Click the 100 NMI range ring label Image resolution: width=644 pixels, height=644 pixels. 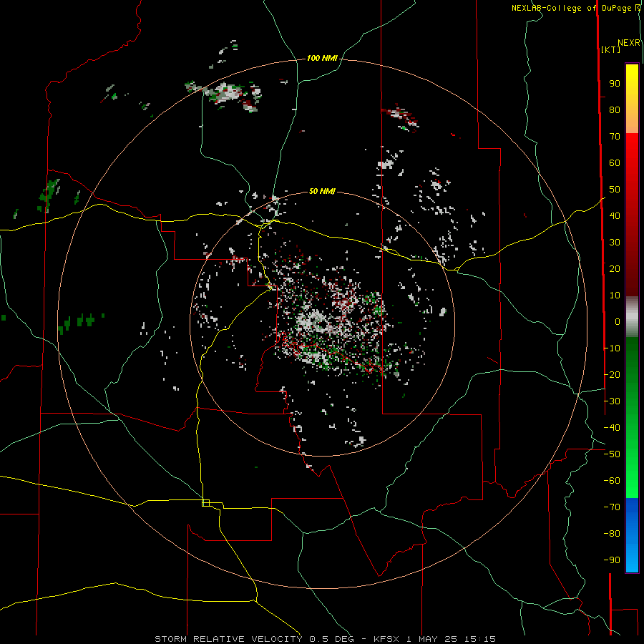click(322, 59)
